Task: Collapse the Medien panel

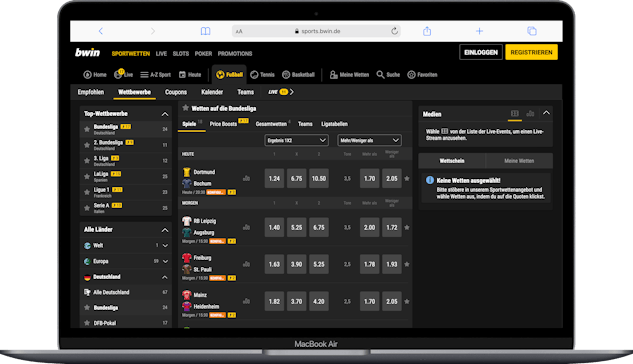Action: tap(546, 113)
